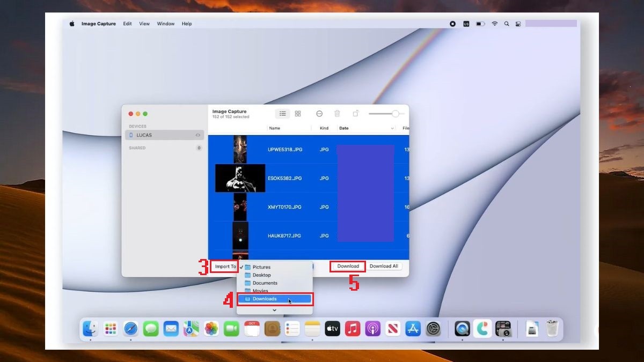
Task: Open System Preferences from the Dock
Action: pos(433,328)
